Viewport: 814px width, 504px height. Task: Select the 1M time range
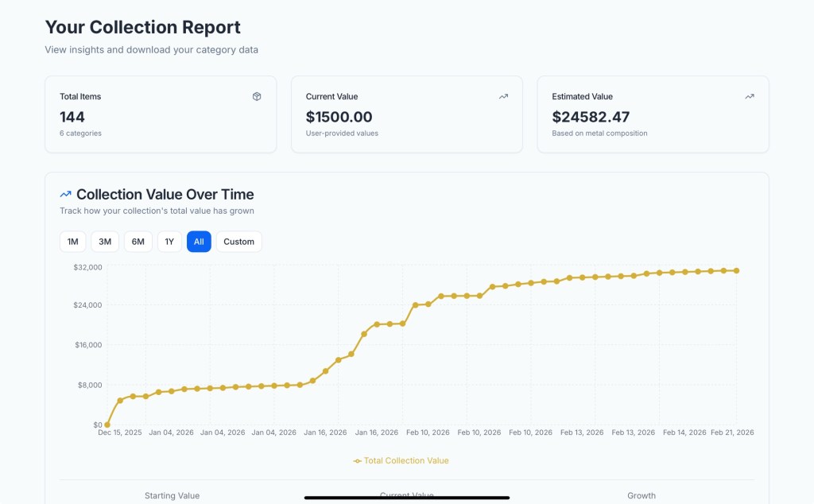tap(73, 242)
